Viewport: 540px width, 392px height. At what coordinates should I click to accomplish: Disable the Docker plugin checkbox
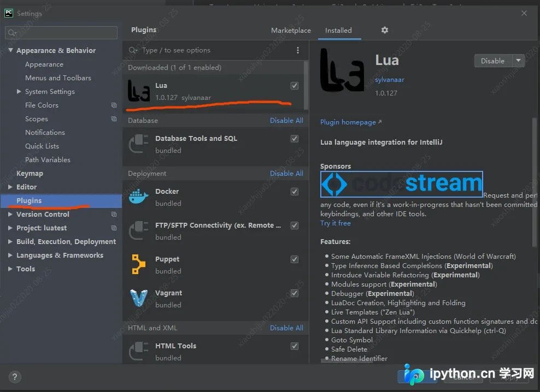point(295,192)
